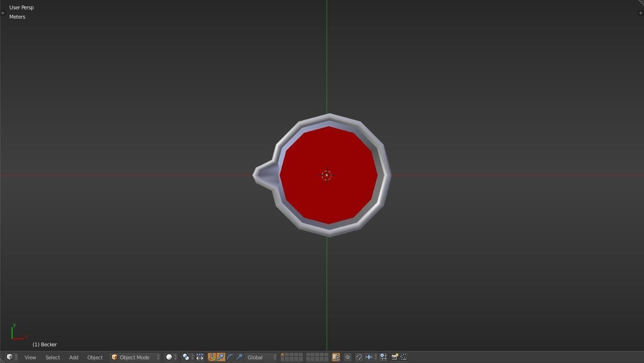The width and height of the screenshot is (644, 363).
Task: Click the Meters unit label
Action: point(17,17)
